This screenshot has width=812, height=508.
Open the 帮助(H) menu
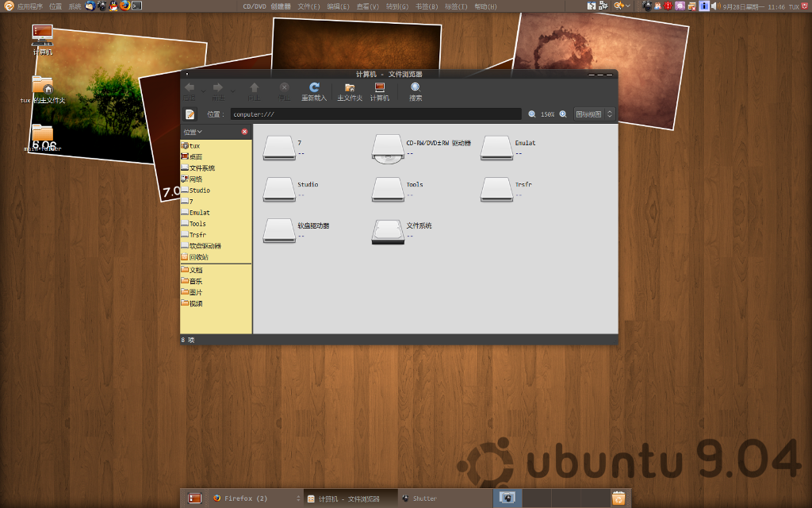pos(485,6)
